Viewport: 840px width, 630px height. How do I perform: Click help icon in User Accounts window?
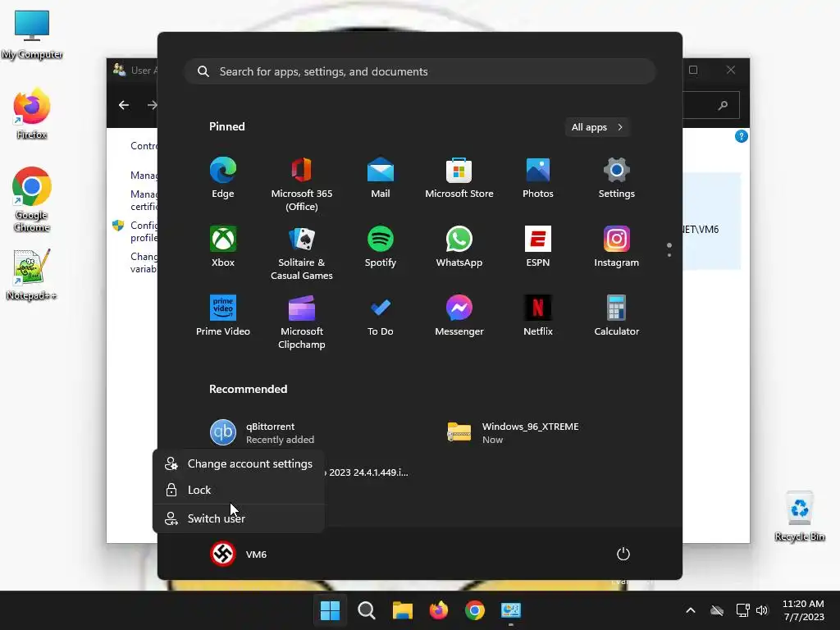[x=741, y=136]
